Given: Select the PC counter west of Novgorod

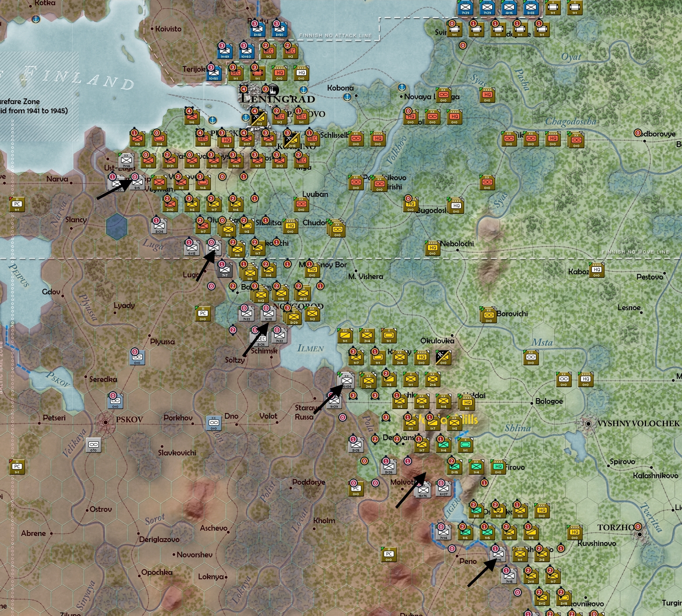Looking at the screenshot, I should coord(203,314).
